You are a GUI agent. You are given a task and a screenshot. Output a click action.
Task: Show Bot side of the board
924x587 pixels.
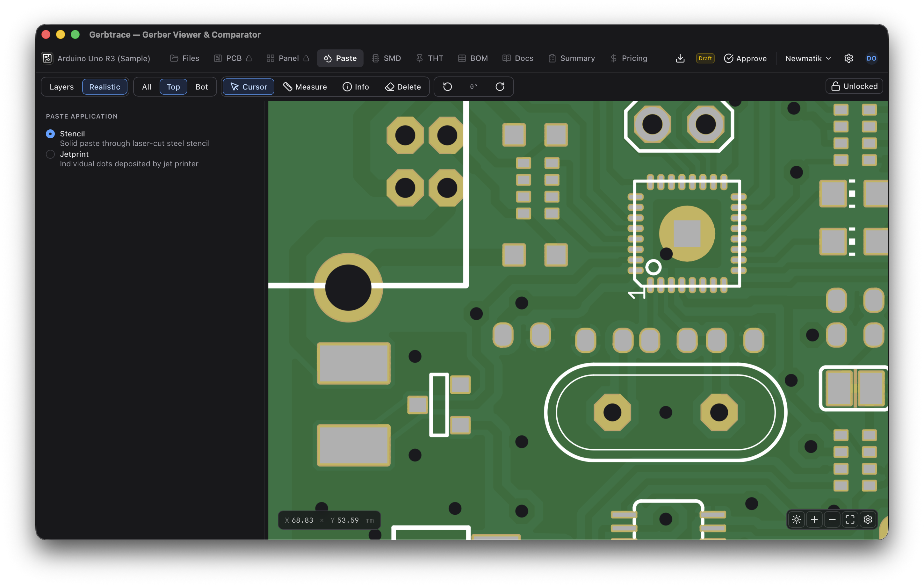[201, 87]
